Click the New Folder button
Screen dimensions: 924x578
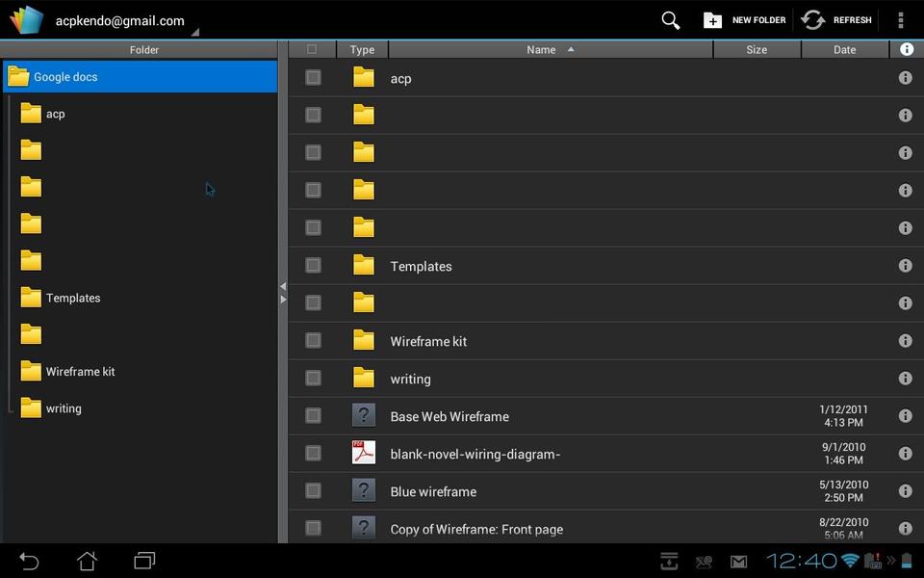pos(744,20)
